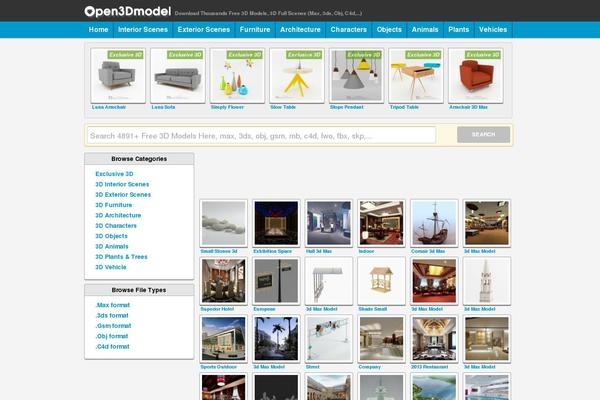Image resolution: width=600 pixels, height=400 pixels.
Task: Select Vehicles in the top navigation
Action: tap(493, 29)
